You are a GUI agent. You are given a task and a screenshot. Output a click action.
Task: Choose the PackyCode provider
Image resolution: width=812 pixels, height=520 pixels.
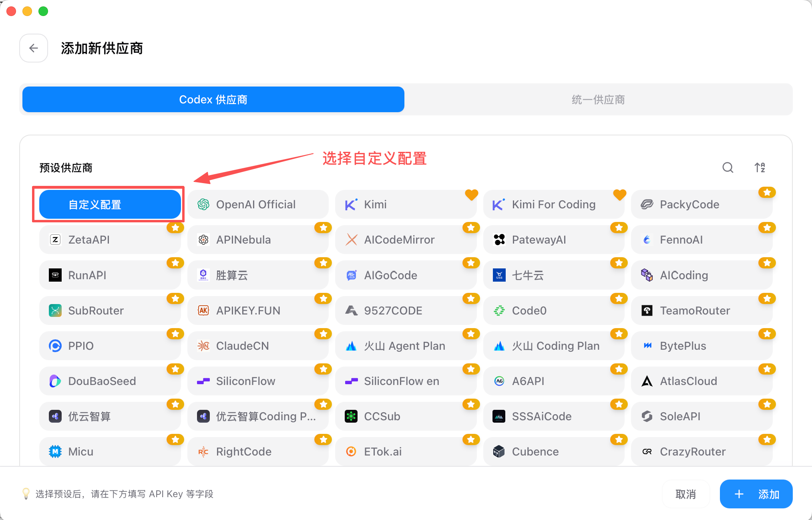(x=702, y=204)
